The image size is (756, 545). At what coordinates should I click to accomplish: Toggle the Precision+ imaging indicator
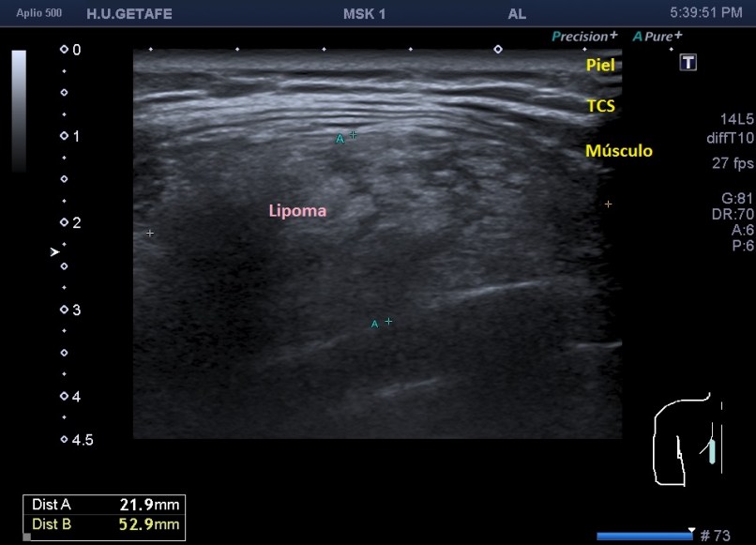point(584,37)
